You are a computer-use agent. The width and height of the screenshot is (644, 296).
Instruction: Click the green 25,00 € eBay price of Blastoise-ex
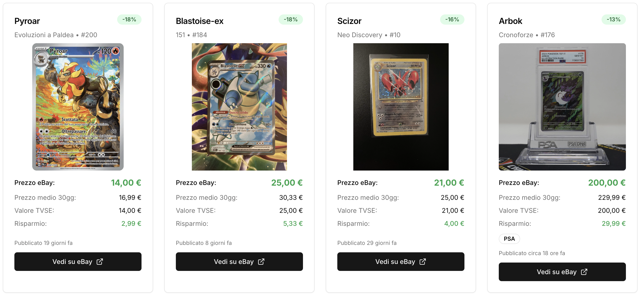point(287,183)
